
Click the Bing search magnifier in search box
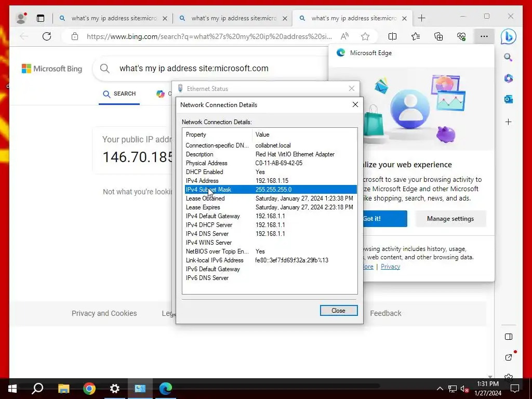click(x=105, y=69)
